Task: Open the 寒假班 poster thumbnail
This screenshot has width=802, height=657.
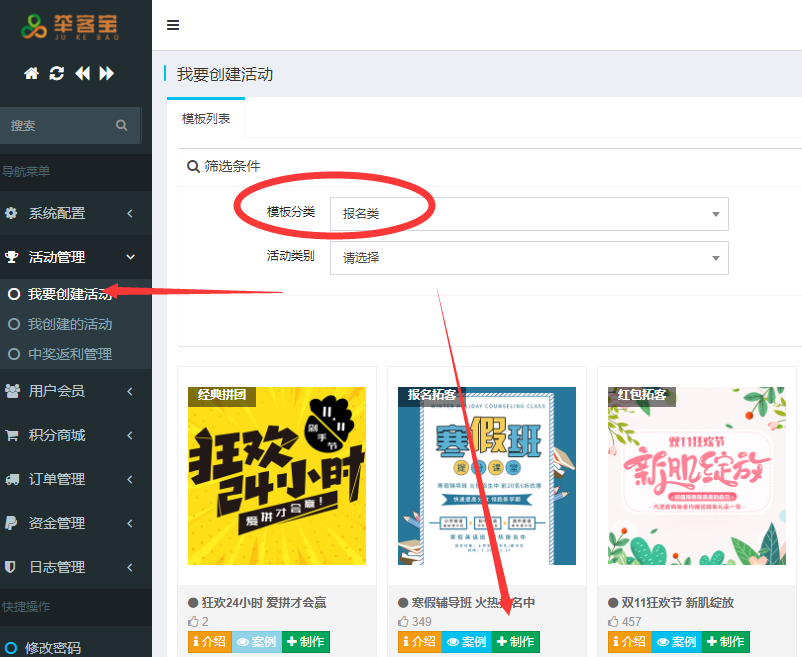Action: click(487, 476)
